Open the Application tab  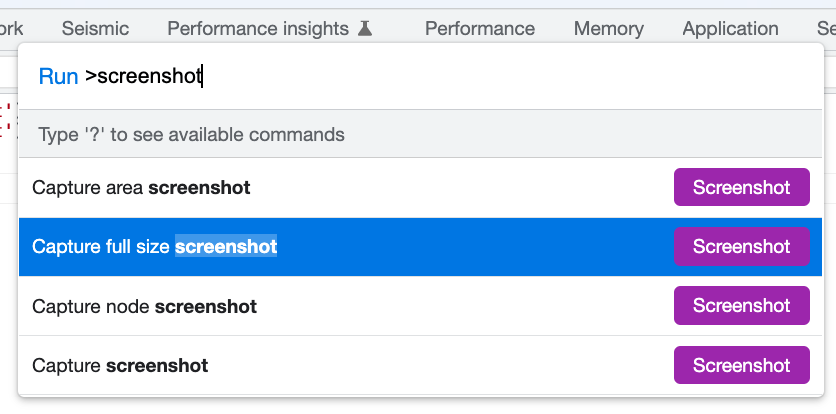pos(730,29)
